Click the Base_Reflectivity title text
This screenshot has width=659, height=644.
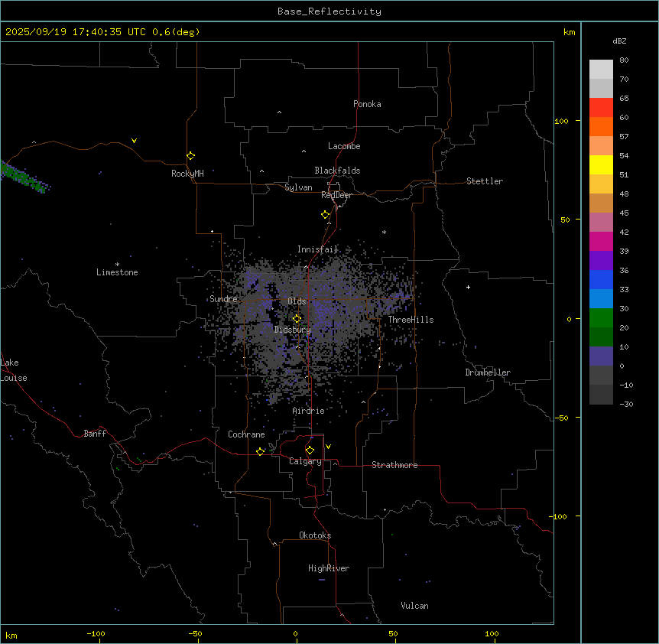(x=329, y=11)
